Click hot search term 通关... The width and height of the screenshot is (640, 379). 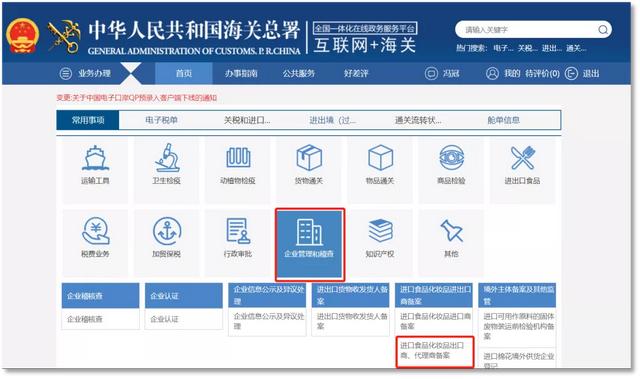tap(576, 48)
